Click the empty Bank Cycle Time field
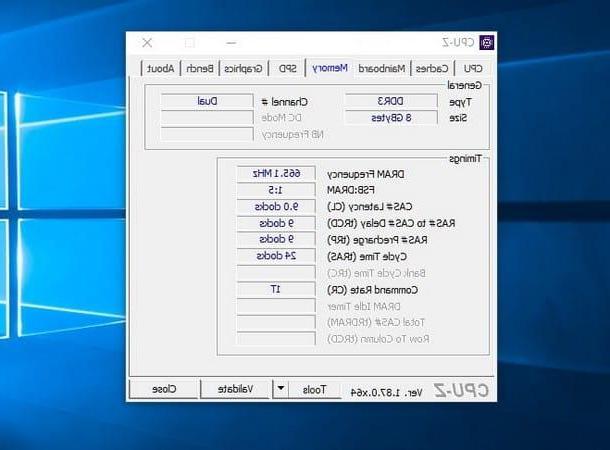 coord(276,273)
